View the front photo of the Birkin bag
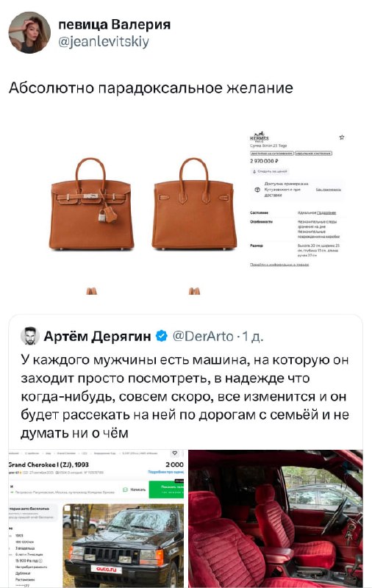The image size is (372, 588). pos(91,204)
